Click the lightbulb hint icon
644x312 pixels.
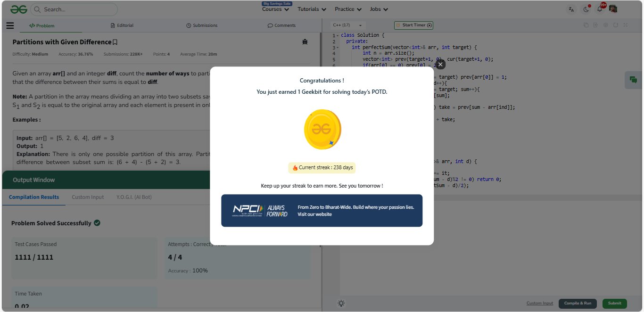click(x=341, y=304)
